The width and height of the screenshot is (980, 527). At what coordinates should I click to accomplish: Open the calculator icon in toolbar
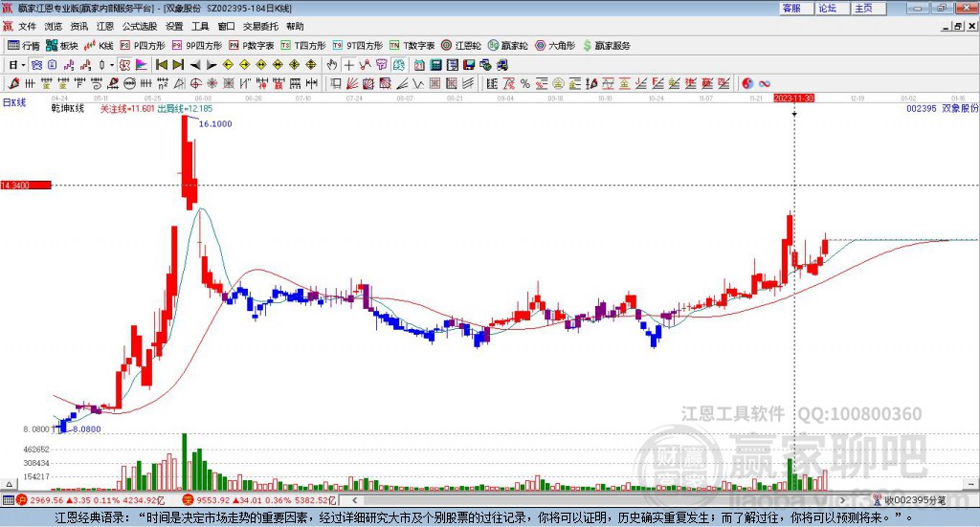(x=435, y=65)
